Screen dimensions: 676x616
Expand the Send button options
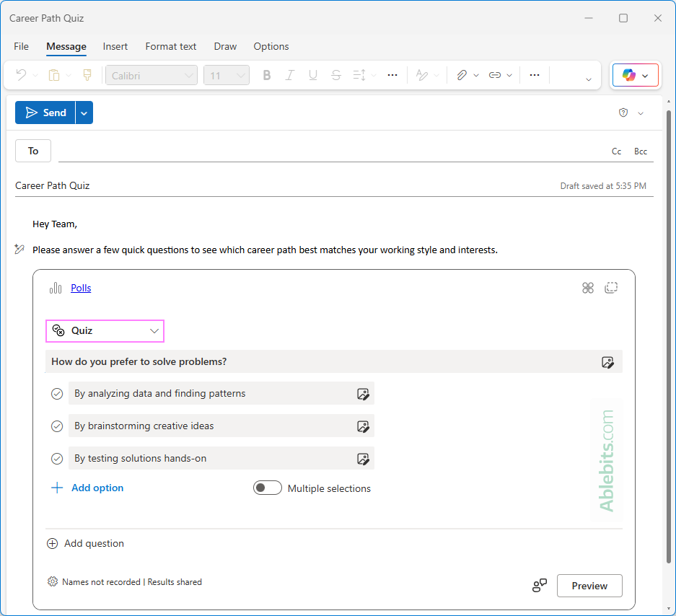point(84,113)
